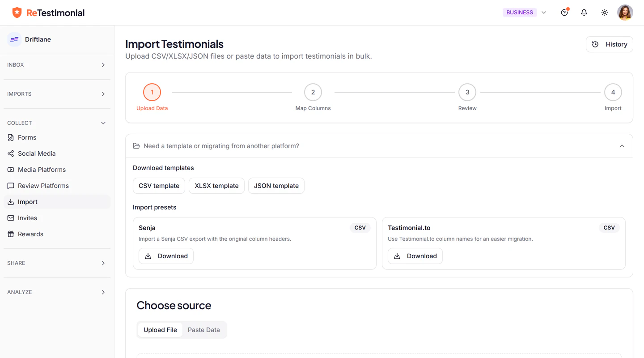Click the Invites envelope icon
This screenshot has width=644, height=358.
[11, 218]
